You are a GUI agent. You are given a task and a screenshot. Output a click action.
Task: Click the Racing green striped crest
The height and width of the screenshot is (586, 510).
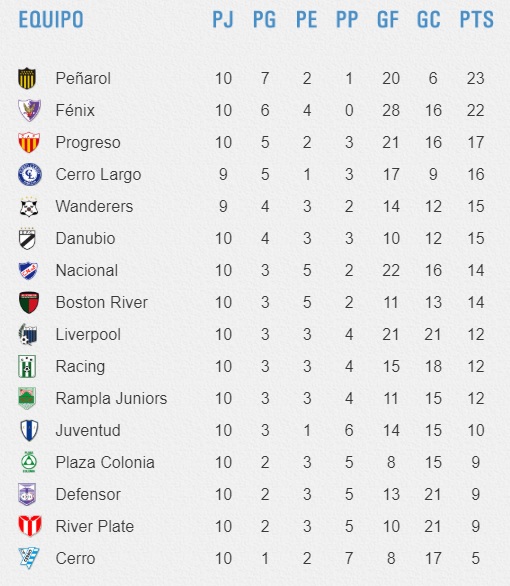click(27, 367)
